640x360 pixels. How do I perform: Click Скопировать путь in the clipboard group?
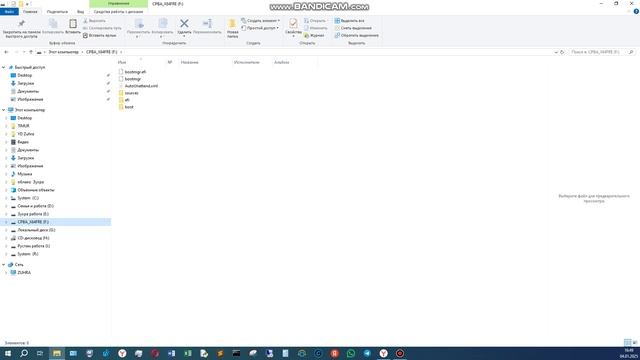tap(102, 28)
